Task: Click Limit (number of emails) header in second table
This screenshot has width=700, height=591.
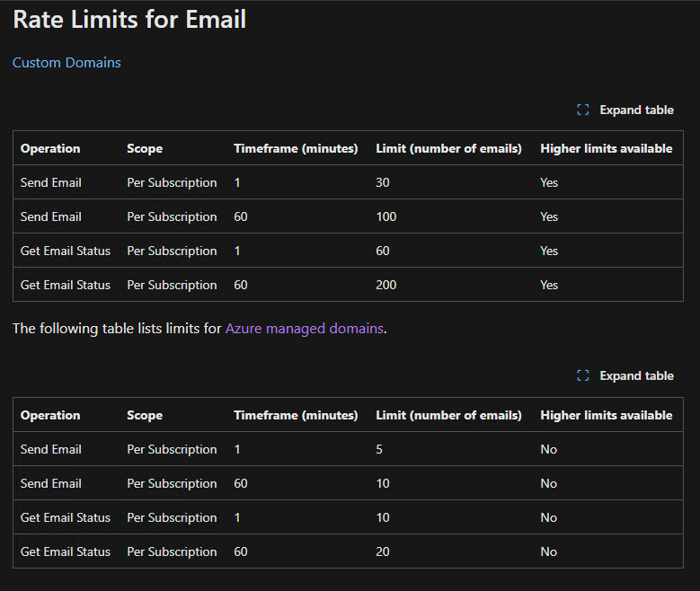Action: point(448,416)
